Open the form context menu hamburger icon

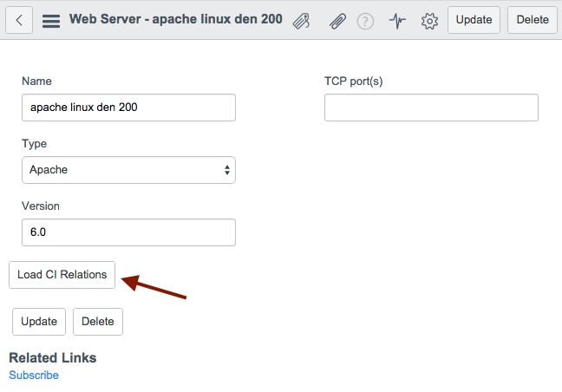51,21
